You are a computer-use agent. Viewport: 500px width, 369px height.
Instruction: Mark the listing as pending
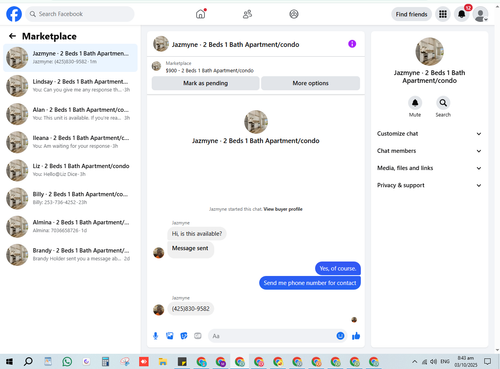pos(205,83)
